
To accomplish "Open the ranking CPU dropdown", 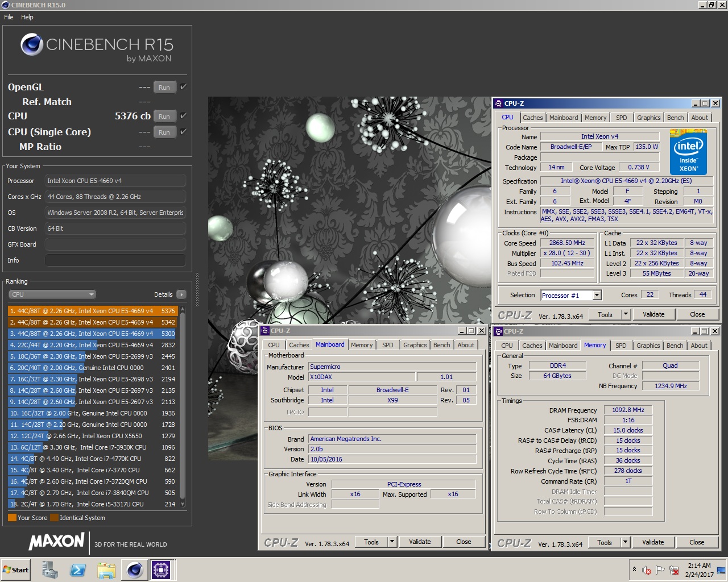I will [52, 294].
